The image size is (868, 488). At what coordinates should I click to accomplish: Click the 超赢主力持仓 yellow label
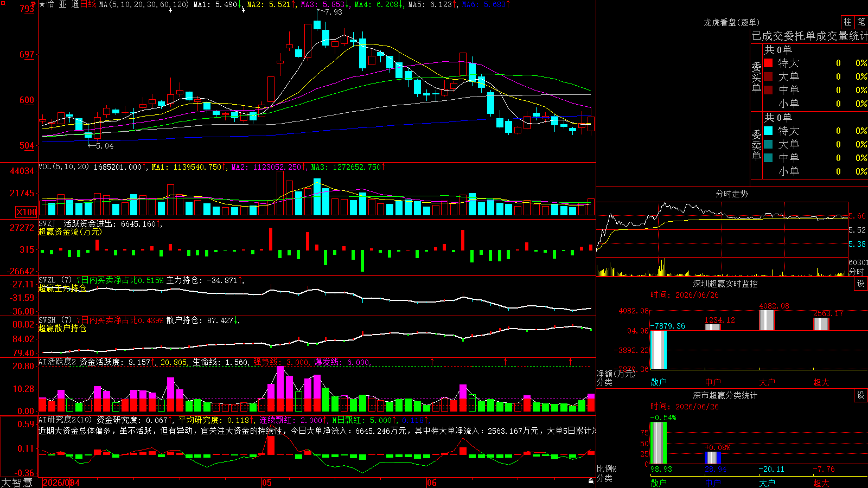point(62,288)
